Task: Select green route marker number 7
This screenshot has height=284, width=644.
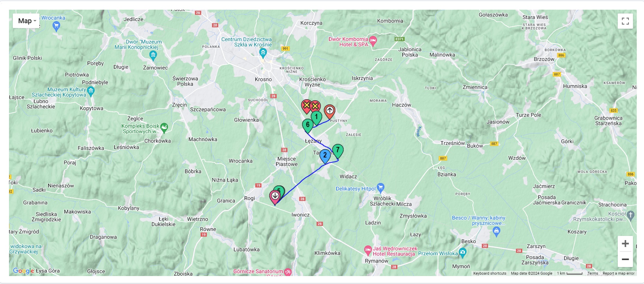Action: pos(338,151)
